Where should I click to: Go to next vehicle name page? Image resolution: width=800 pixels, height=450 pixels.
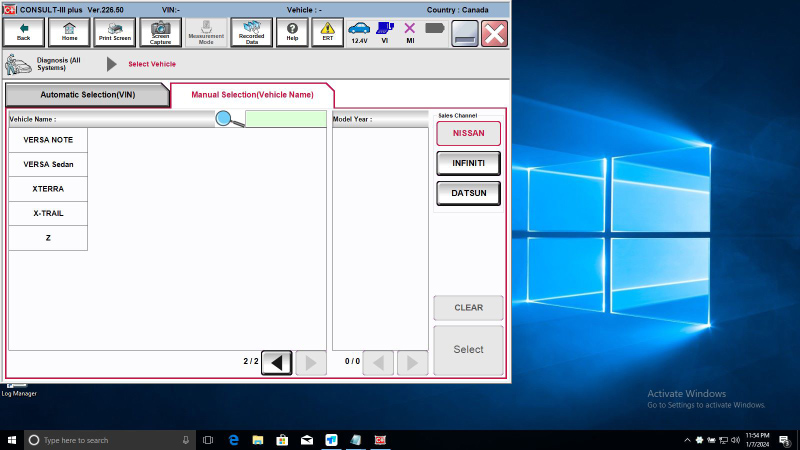[x=311, y=363]
